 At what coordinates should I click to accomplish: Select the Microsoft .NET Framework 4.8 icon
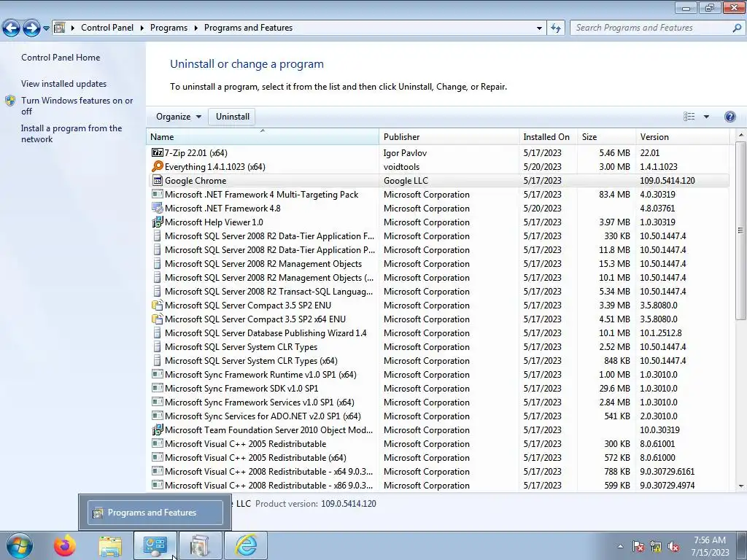tap(158, 208)
